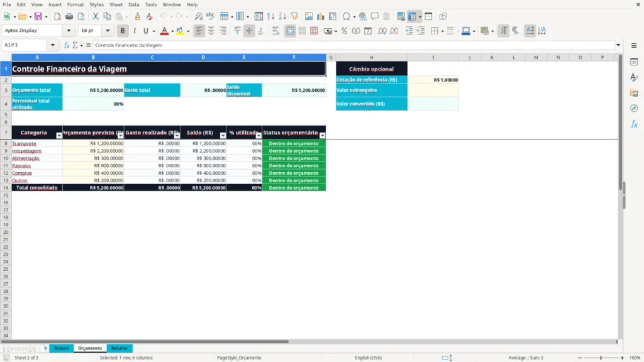Viewport: 644px width, 362px height.
Task: Insert special character omega icon
Action: 347,16
